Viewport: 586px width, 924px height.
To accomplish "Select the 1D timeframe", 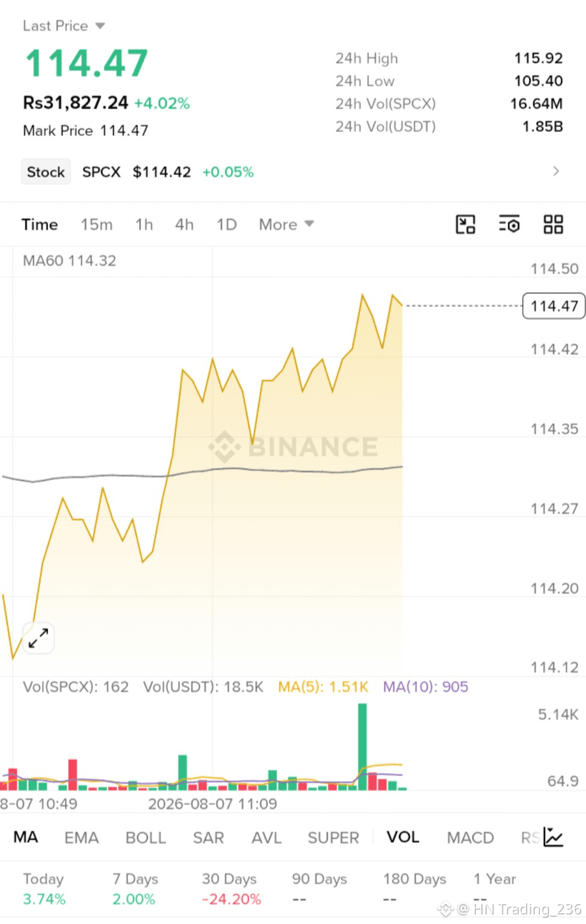I will click(227, 224).
